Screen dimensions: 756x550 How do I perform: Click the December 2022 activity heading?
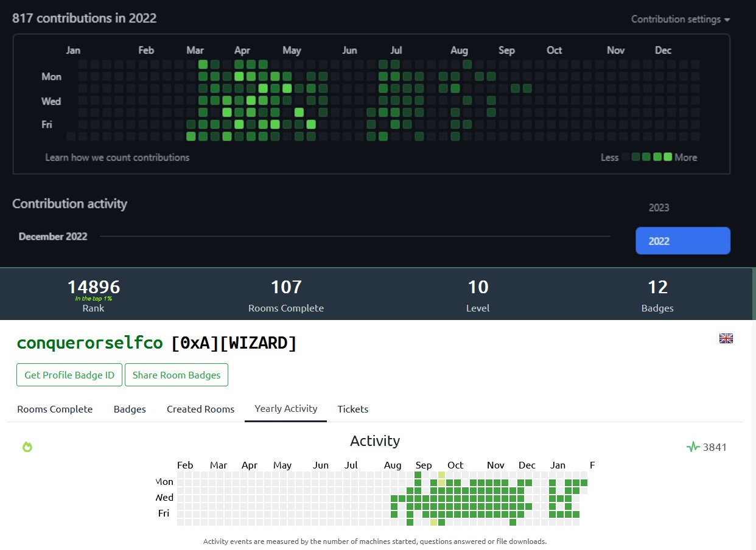pyautogui.click(x=53, y=237)
